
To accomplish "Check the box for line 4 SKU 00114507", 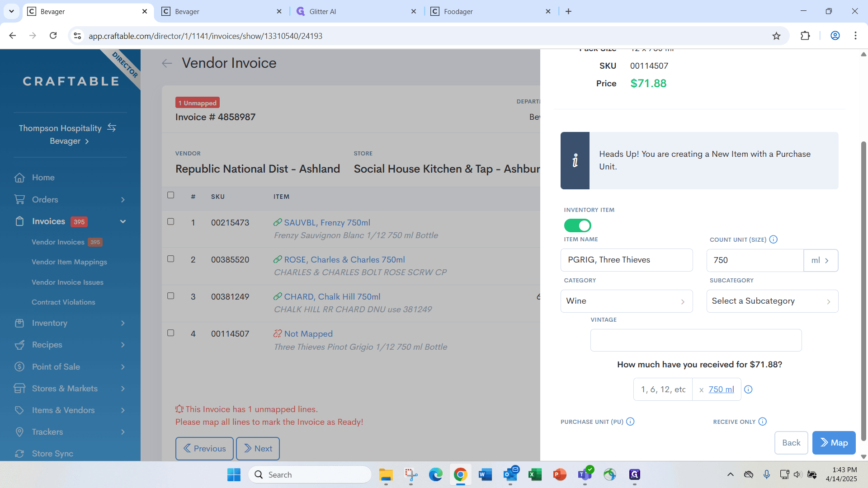I will click(x=170, y=333).
